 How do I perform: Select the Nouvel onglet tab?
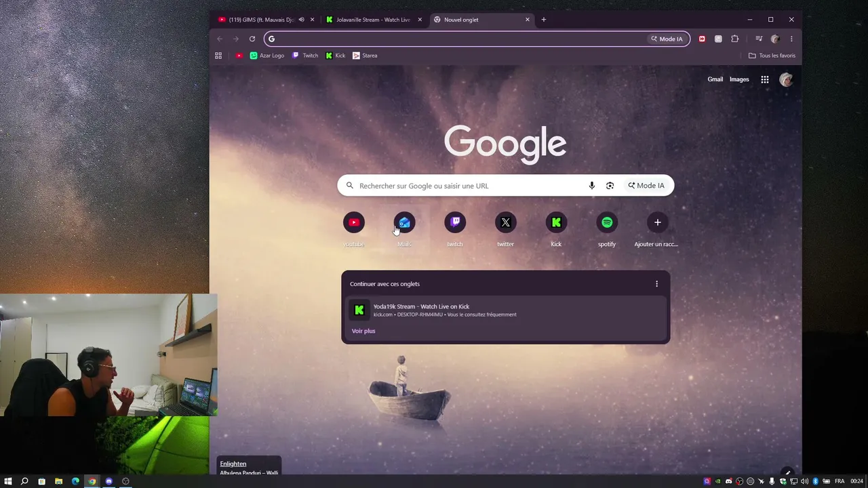481,20
